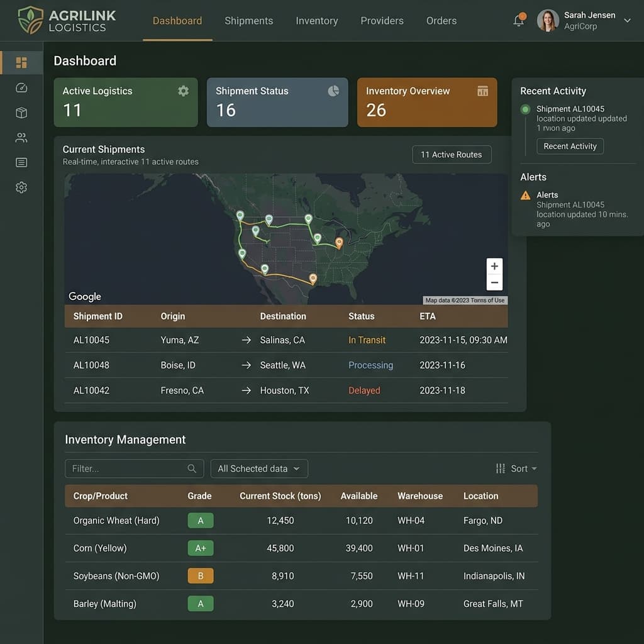Click the Google logo on map
644x644 pixels.
click(85, 297)
